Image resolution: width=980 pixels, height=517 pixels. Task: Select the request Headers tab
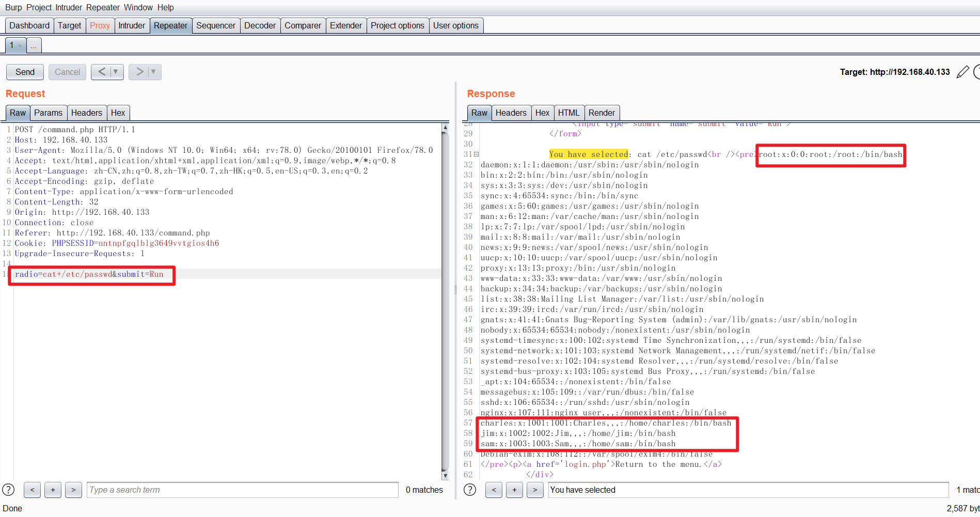[87, 113]
